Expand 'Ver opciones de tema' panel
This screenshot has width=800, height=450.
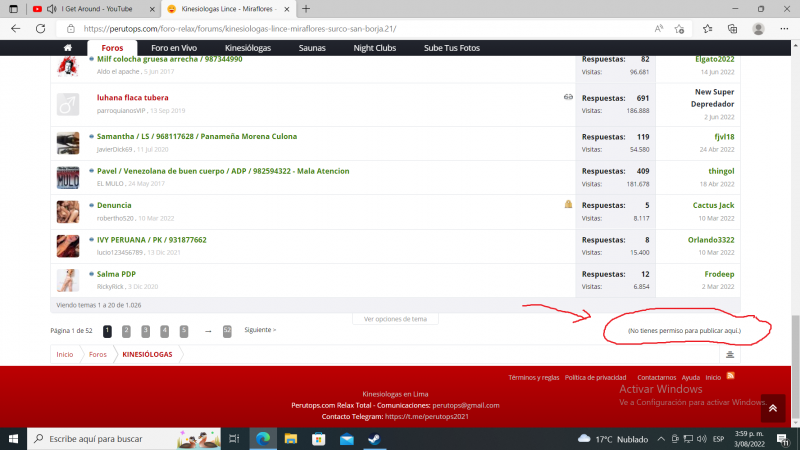[395, 319]
